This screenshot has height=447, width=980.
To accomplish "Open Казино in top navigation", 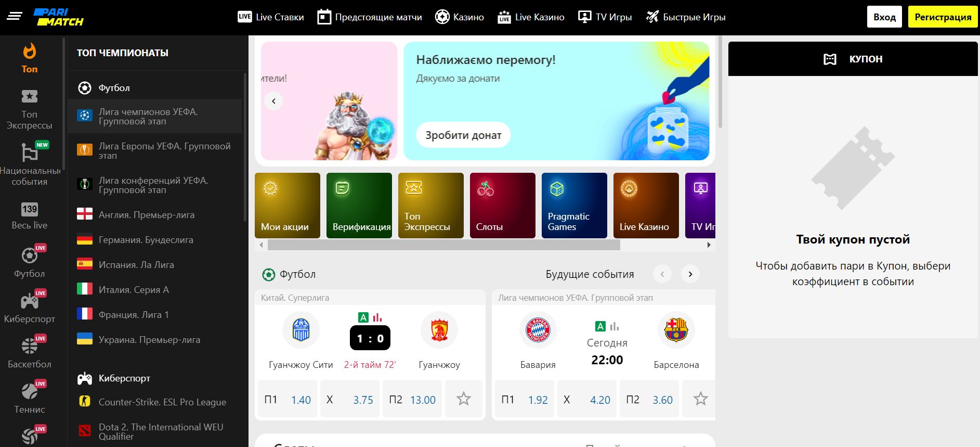I will [460, 17].
